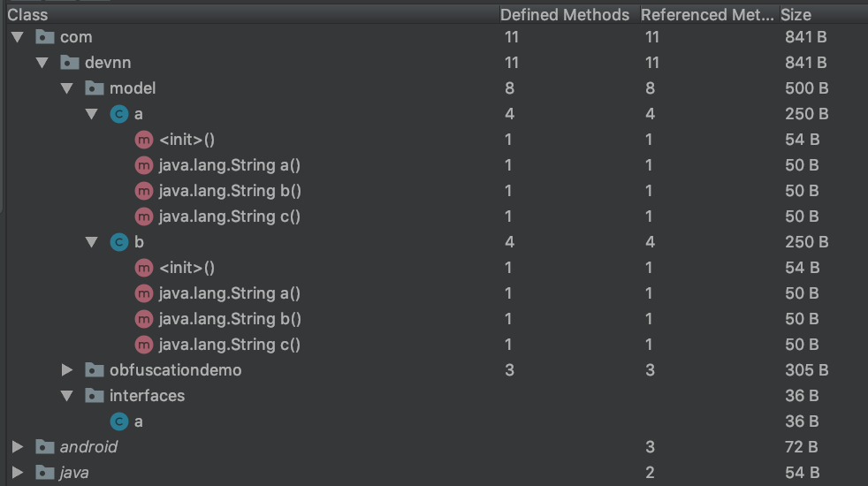Click the obfuscationdemo package folder icon

(x=95, y=370)
